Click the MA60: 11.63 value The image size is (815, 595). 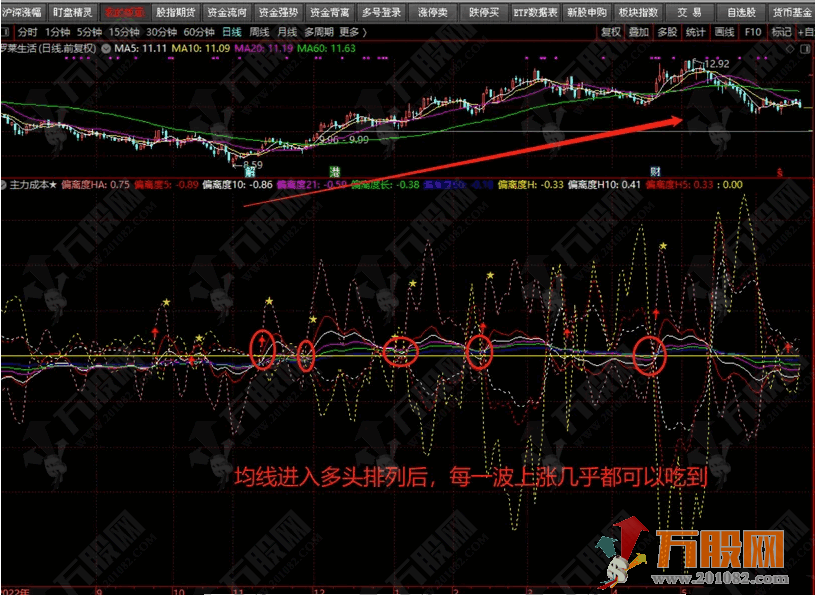326,49
